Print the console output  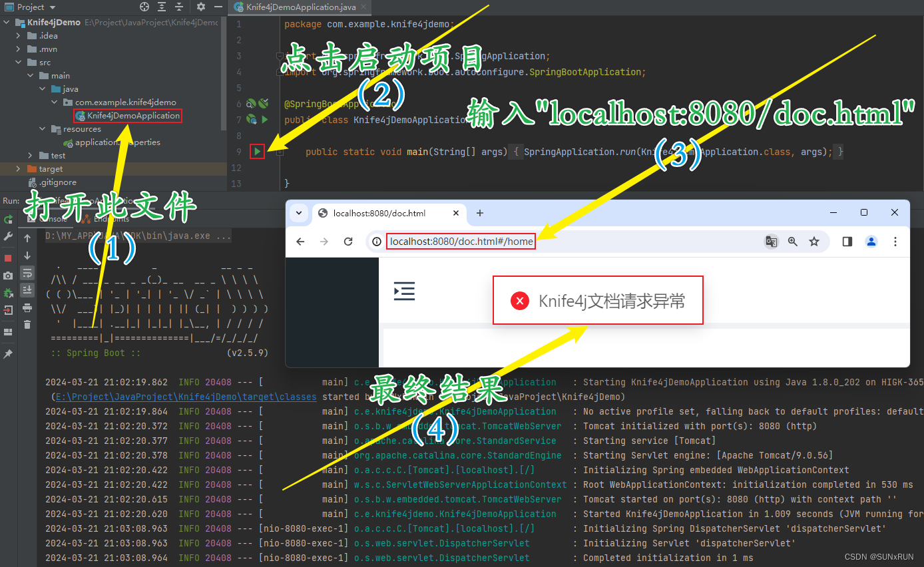tap(27, 307)
